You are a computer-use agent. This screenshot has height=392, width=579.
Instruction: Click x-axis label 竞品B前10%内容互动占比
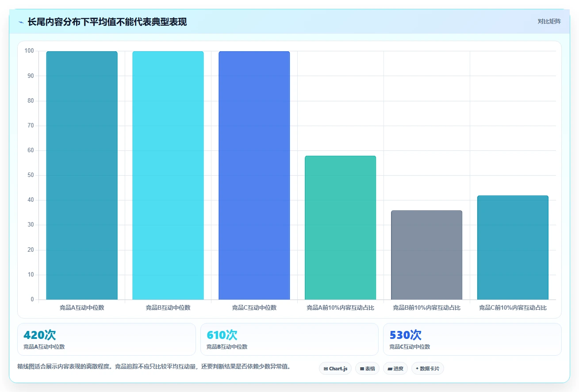(427, 307)
